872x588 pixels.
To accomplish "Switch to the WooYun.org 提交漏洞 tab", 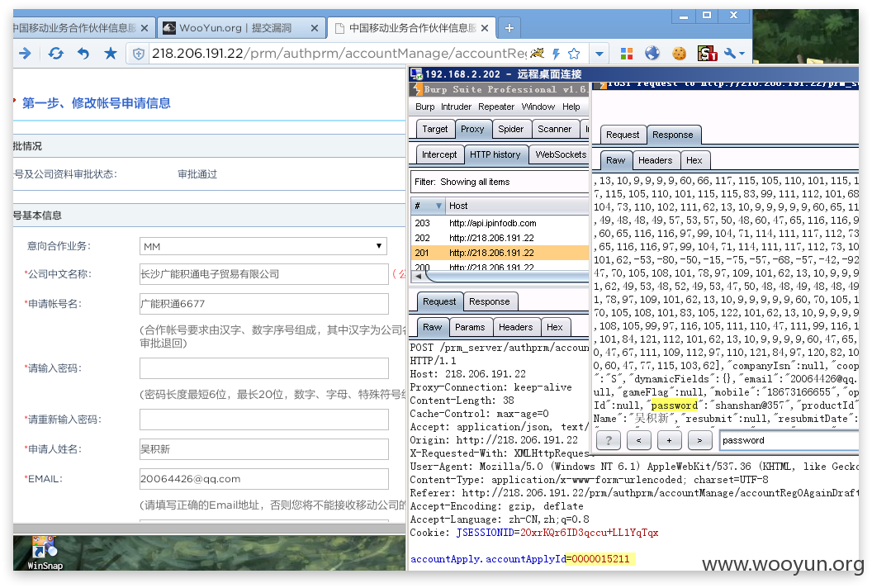I will pos(242,28).
